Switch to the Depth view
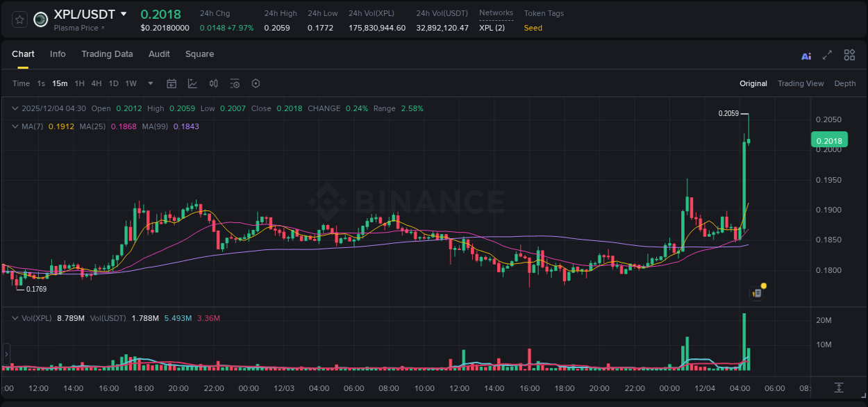868x407 pixels. [844, 83]
